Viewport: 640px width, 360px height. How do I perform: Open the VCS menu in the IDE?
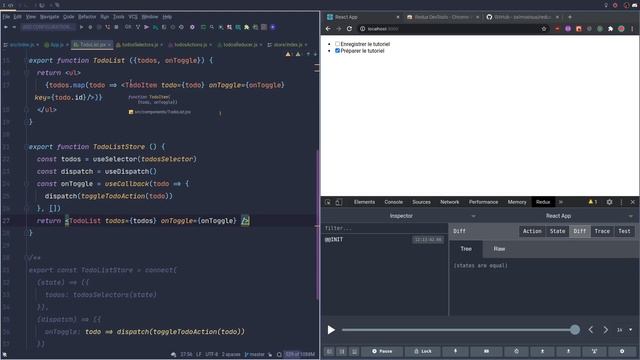pyautogui.click(x=133, y=17)
